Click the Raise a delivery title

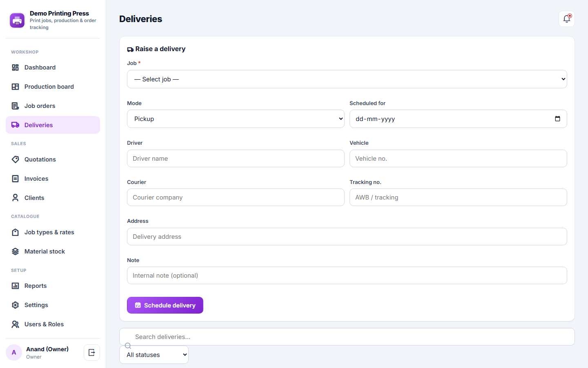point(160,49)
